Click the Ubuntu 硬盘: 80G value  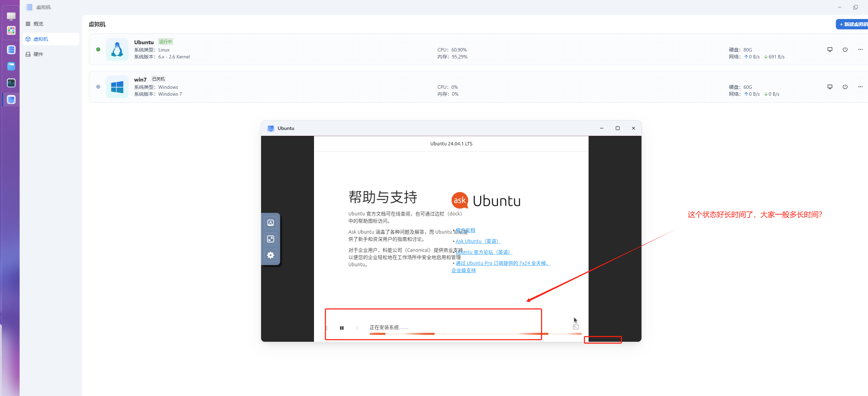[740, 50]
